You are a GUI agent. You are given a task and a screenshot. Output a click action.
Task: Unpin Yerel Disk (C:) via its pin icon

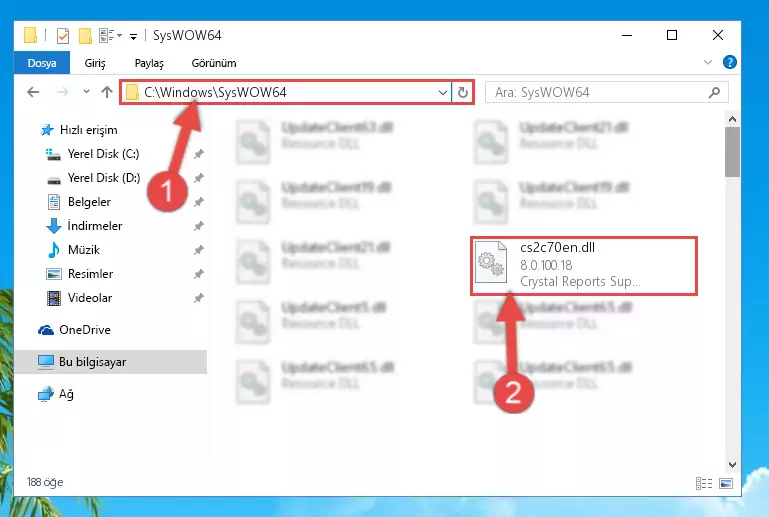[198, 154]
